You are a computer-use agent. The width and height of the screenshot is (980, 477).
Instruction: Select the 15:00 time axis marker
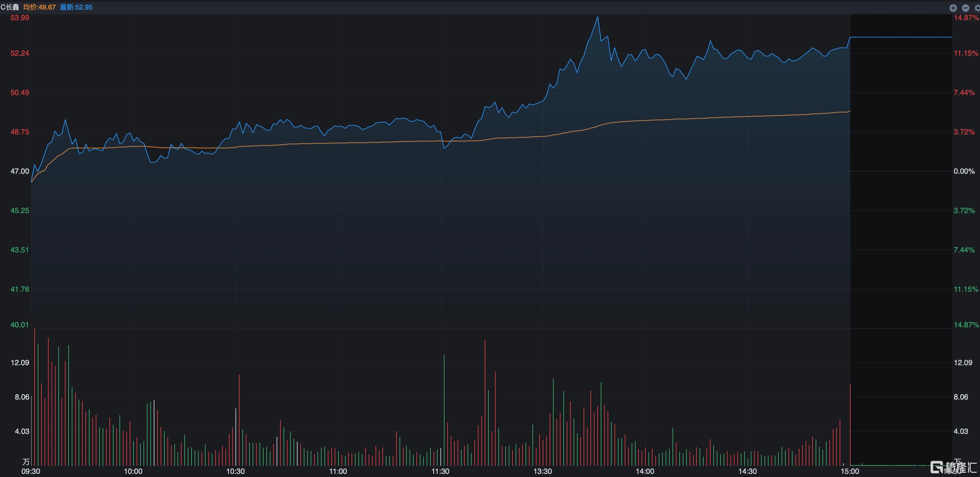point(850,471)
